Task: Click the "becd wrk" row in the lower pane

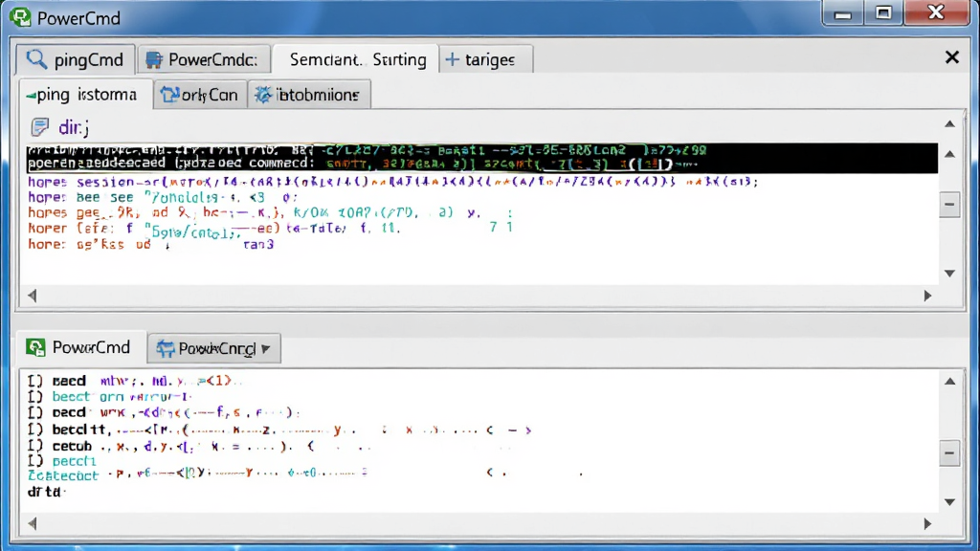Action: point(165,413)
